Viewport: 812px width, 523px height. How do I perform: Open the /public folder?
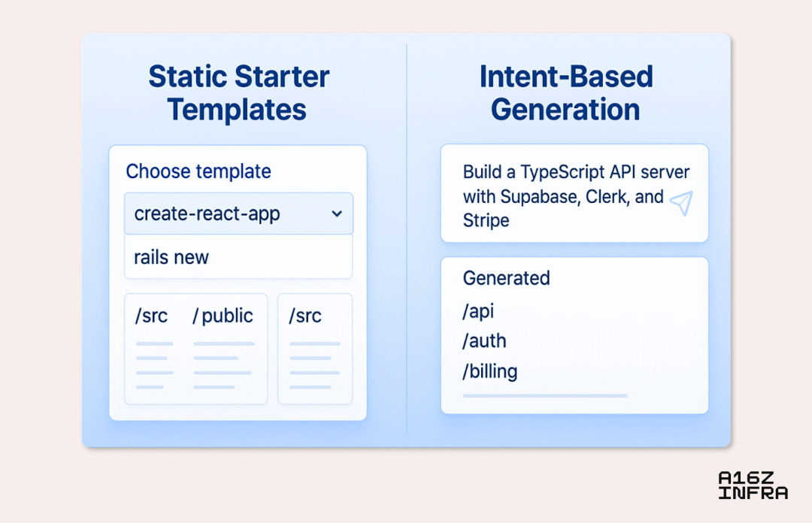click(223, 316)
